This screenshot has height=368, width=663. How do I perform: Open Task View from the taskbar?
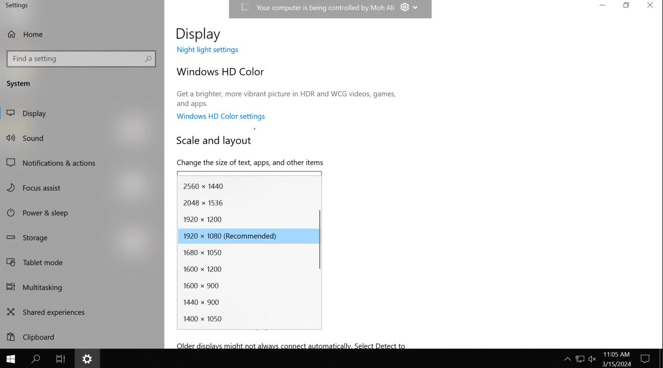click(x=60, y=359)
